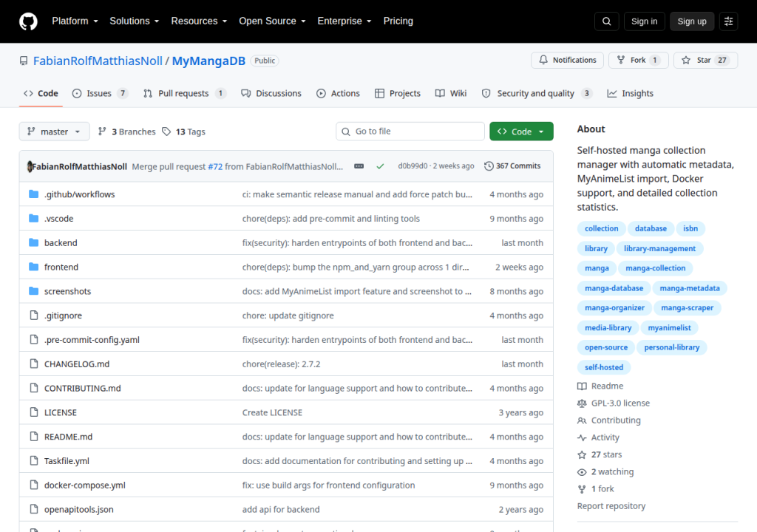
Task: Click the backend folder icon
Action: pyautogui.click(x=33, y=242)
